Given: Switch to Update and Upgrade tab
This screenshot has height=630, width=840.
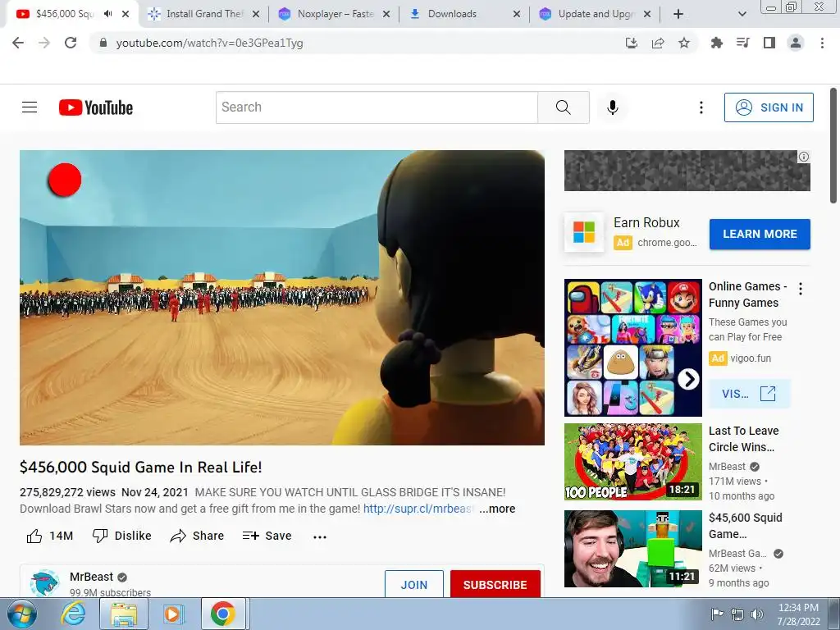Looking at the screenshot, I should click(x=596, y=14).
